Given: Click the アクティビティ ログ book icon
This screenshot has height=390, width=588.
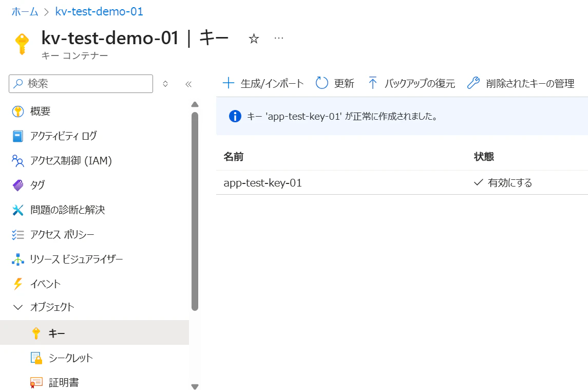Looking at the screenshot, I should (17, 136).
